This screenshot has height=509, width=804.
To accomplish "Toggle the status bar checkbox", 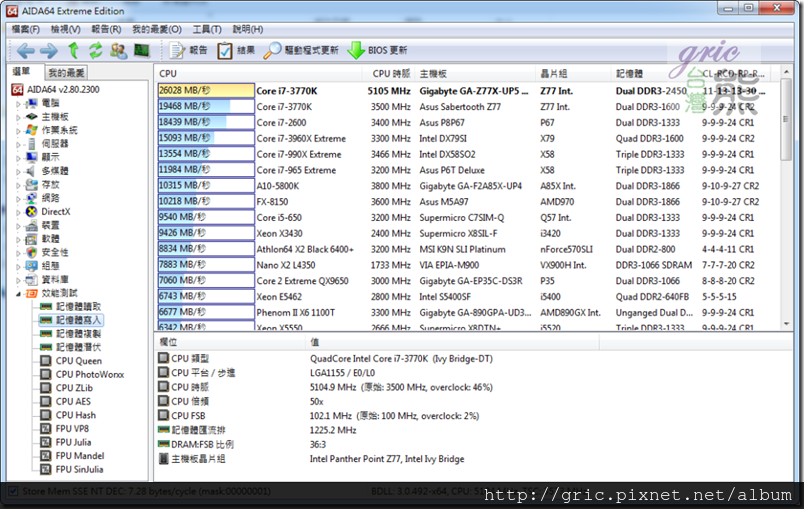I will (14, 493).
